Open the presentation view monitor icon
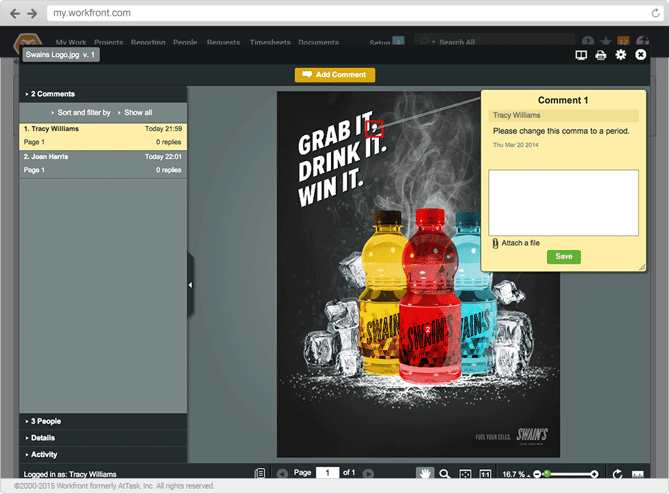 point(581,54)
